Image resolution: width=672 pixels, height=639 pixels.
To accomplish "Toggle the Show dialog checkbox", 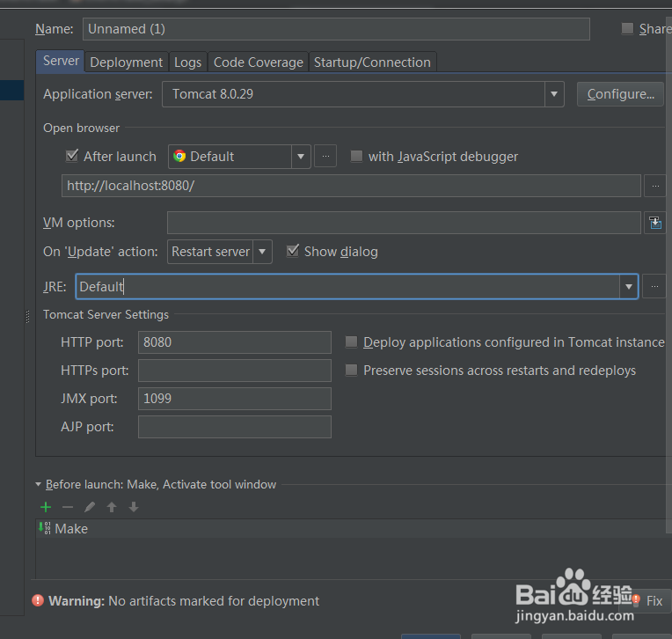I will point(293,251).
